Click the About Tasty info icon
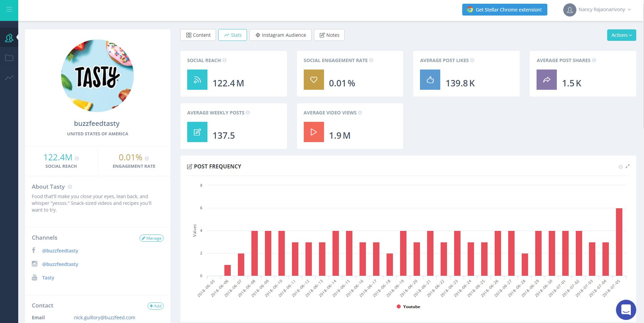 pos(70,187)
